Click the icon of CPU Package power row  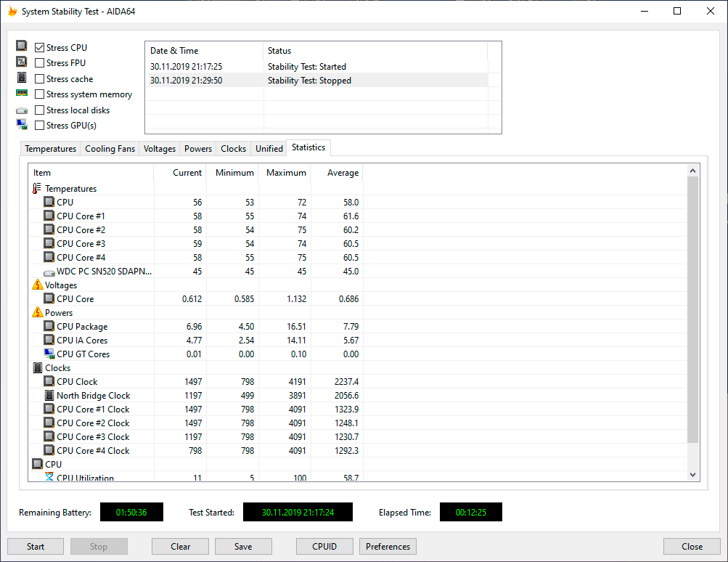[49, 326]
